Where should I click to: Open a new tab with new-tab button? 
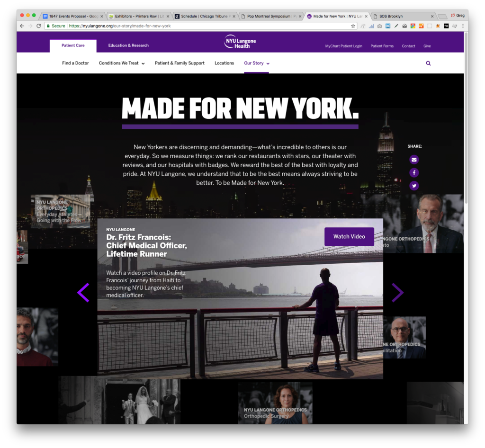pyautogui.click(x=443, y=17)
